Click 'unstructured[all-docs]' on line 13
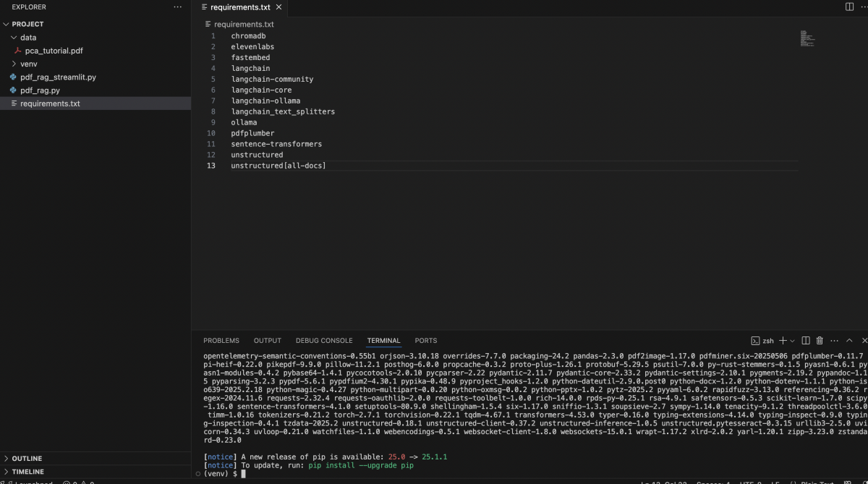The image size is (868, 484). click(278, 166)
